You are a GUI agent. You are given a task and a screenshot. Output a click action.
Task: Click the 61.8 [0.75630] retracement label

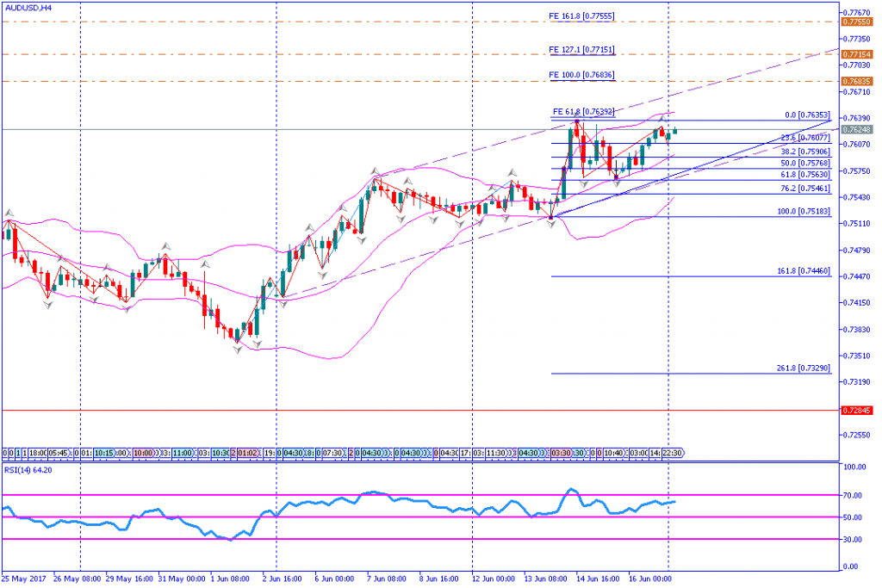point(805,174)
